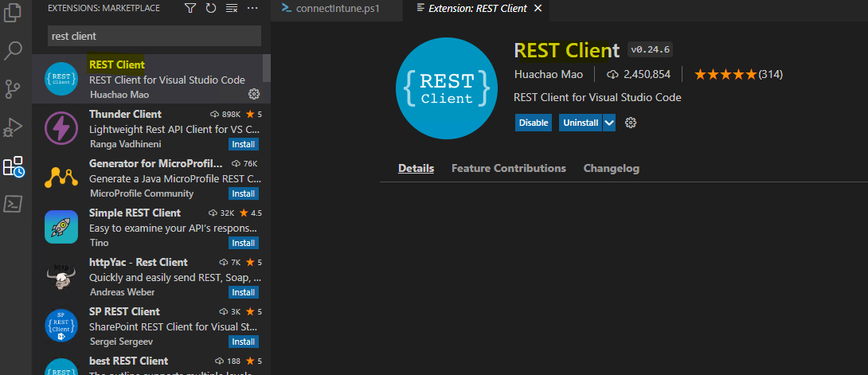868x375 pixels.
Task: Uninstall the REST Client extension
Action: [x=581, y=123]
